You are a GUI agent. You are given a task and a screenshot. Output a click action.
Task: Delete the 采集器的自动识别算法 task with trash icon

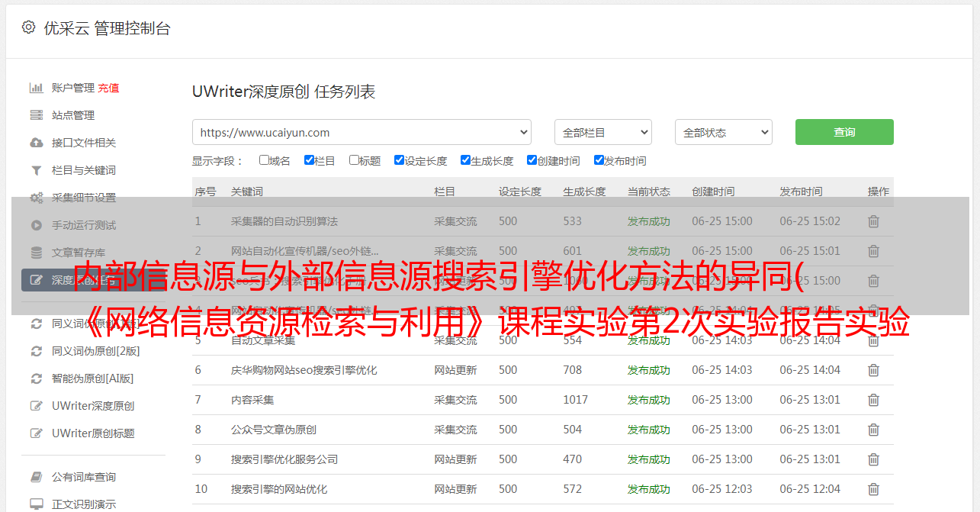pyautogui.click(x=873, y=221)
